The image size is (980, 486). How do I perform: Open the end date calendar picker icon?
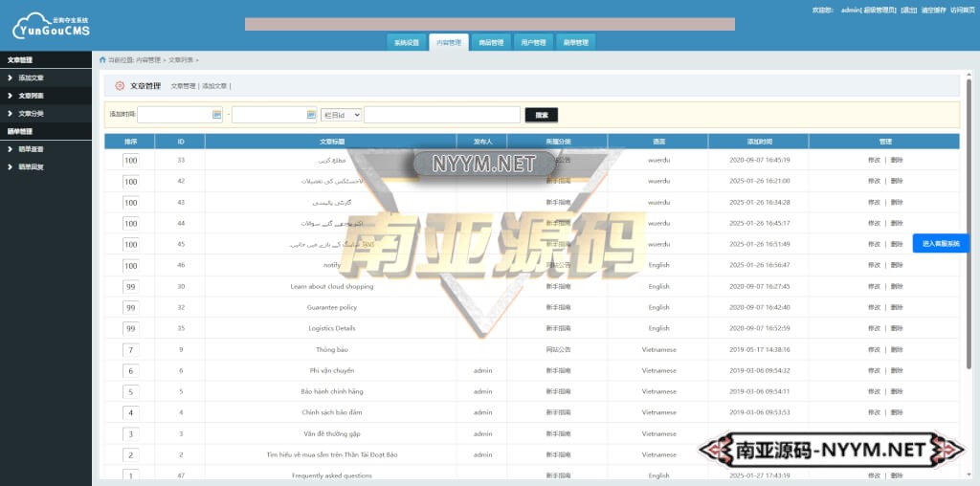coord(311,115)
